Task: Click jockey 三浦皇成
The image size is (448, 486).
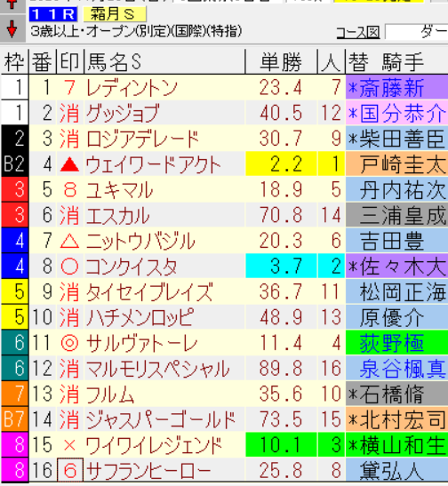Action: coord(403,215)
